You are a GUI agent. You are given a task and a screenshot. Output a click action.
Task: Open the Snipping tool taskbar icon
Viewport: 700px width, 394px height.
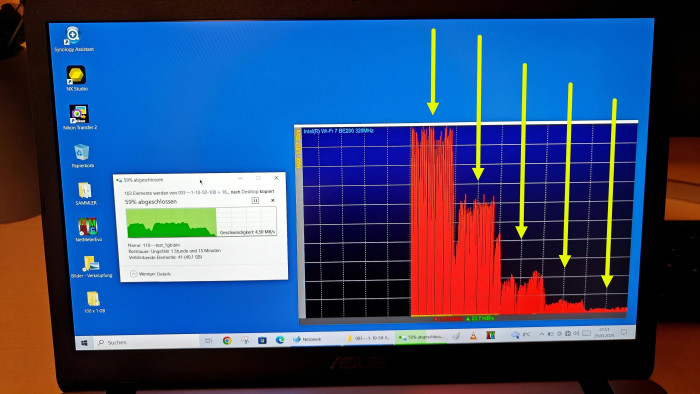[245, 340]
